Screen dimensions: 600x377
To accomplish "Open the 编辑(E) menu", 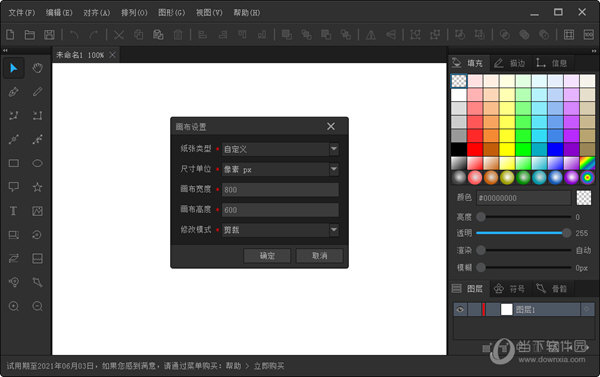I will tap(59, 13).
